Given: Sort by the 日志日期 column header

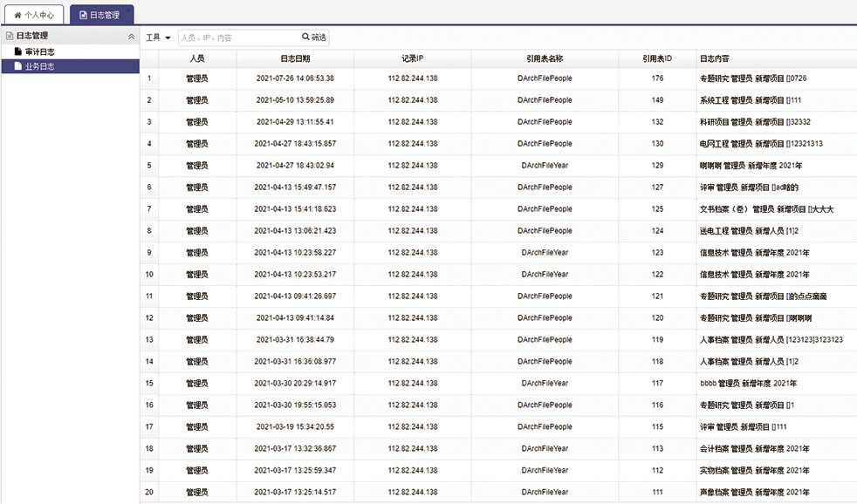Looking at the screenshot, I should coord(294,58).
